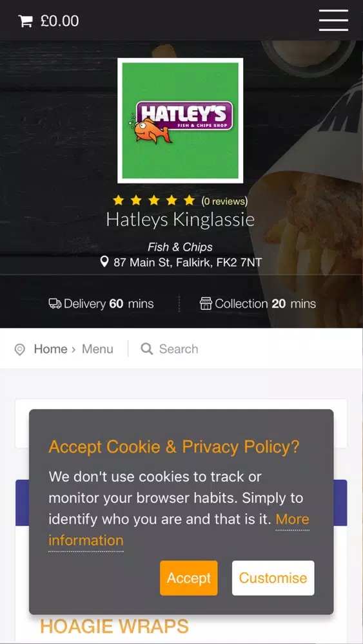Open the 87 Main St address
This screenshot has width=363, height=644.
[x=188, y=262]
